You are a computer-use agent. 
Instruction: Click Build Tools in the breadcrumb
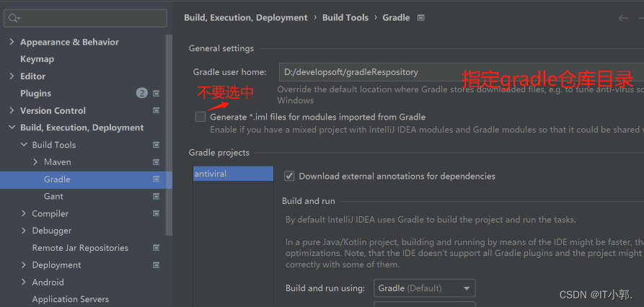tap(345, 17)
